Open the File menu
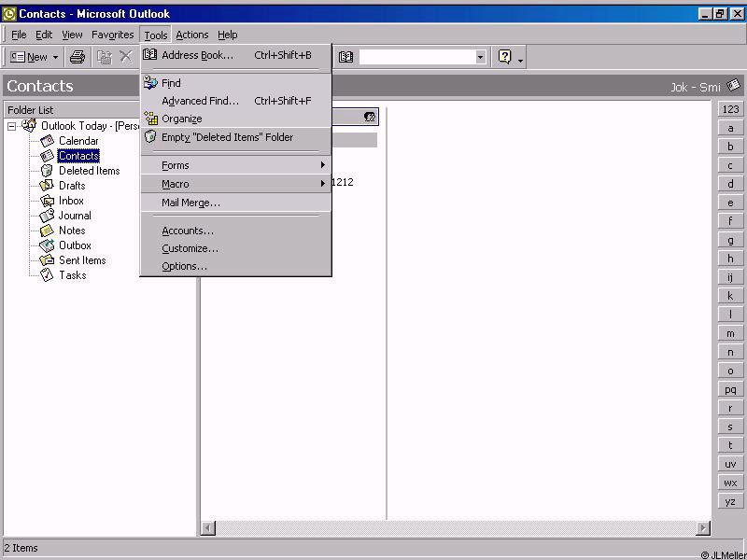The width and height of the screenshot is (747, 560). tap(19, 35)
